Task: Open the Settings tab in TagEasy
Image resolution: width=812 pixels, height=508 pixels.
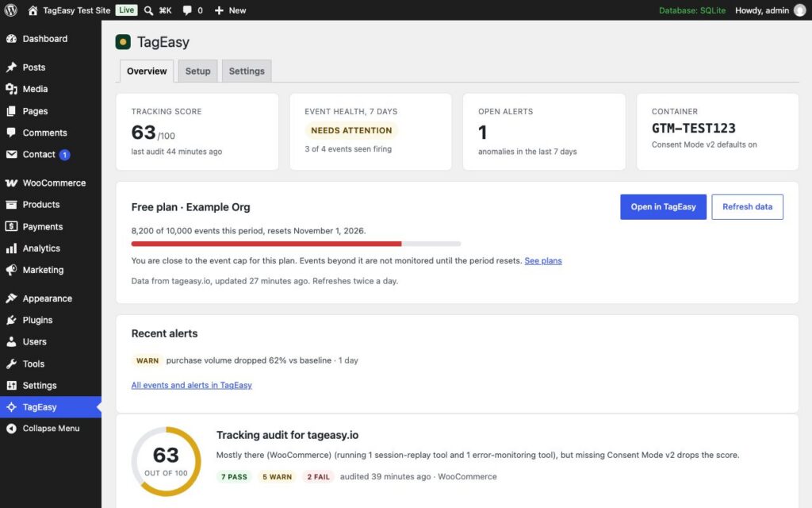Action: coord(247,71)
